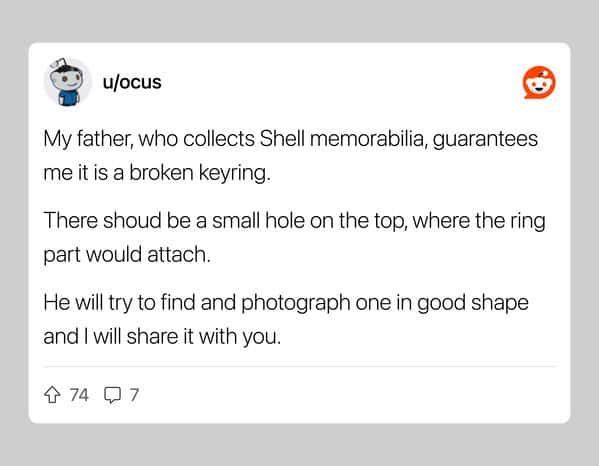Click the horizontal divider above vote counts
599x466 pixels.
(x=300, y=367)
